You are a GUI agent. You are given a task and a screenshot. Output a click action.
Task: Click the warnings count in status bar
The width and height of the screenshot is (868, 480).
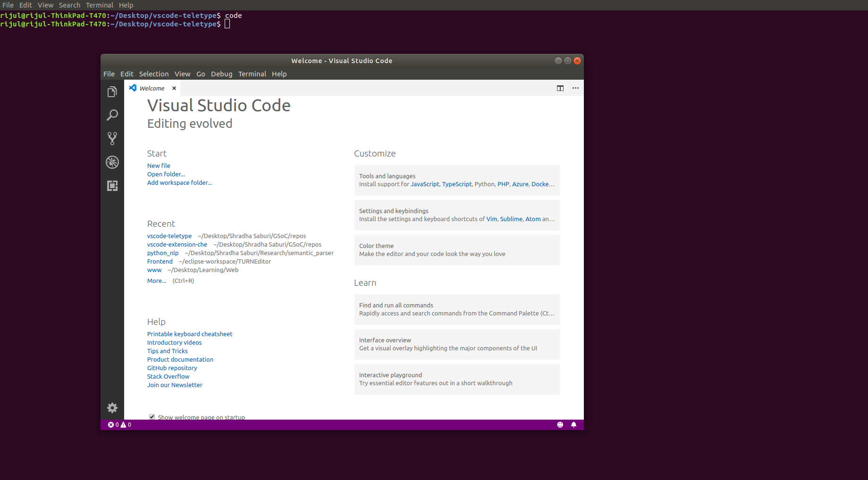pyautogui.click(x=126, y=425)
